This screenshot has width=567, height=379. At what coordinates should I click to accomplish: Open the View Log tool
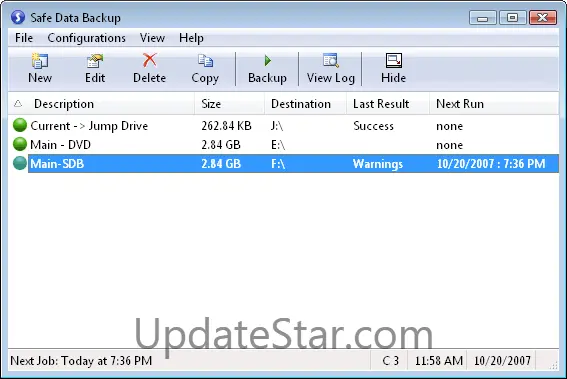pyautogui.click(x=331, y=69)
